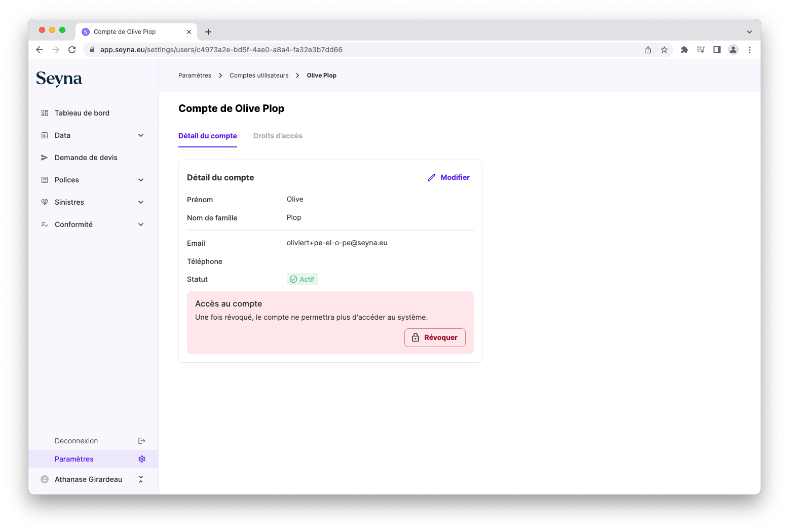This screenshot has height=532, width=789.
Task: Open the browser extensions puzzle icon
Action: (x=685, y=50)
